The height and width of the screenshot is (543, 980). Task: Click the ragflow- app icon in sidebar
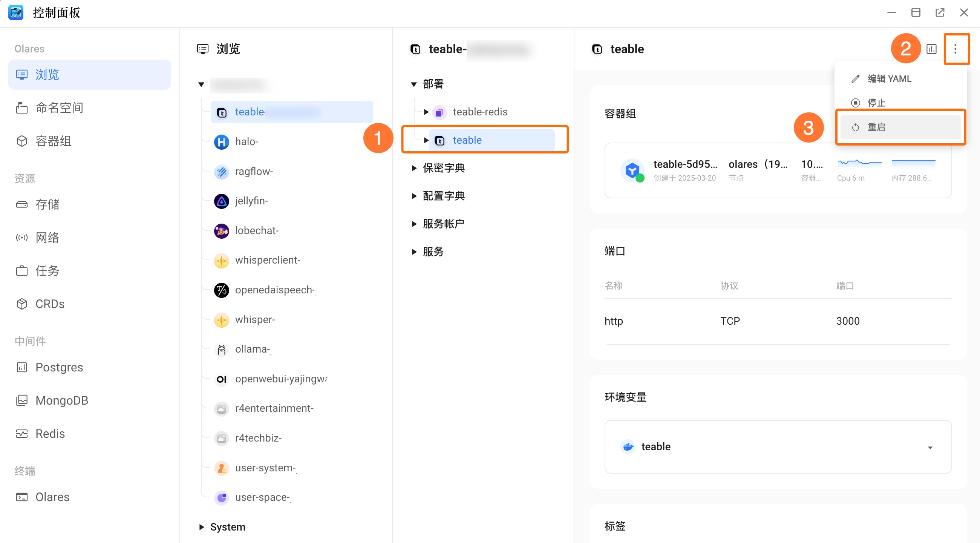tap(222, 171)
